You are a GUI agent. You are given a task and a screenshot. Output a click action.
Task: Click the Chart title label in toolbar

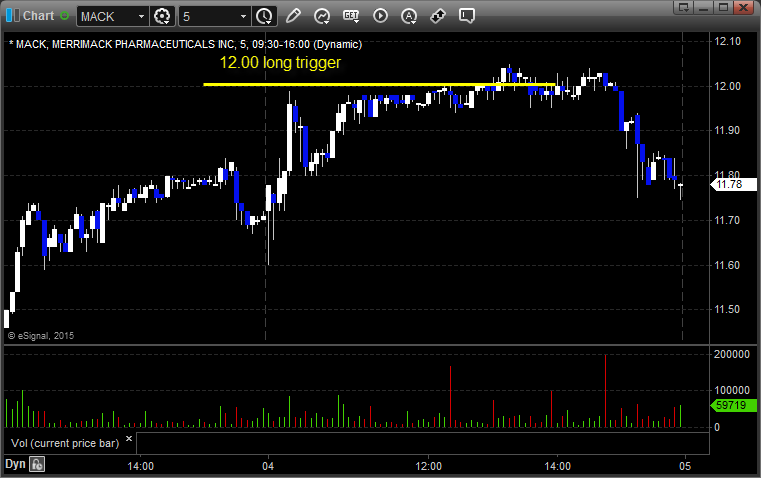pos(39,16)
